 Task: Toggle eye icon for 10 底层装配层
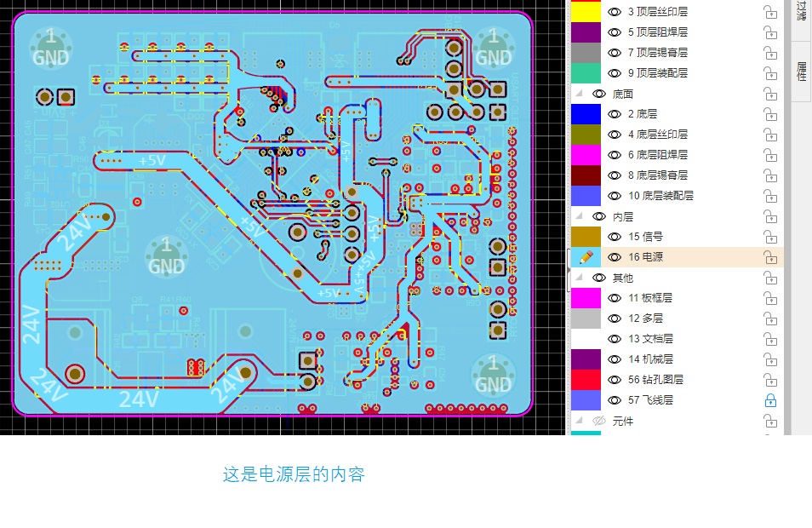(615, 196)
